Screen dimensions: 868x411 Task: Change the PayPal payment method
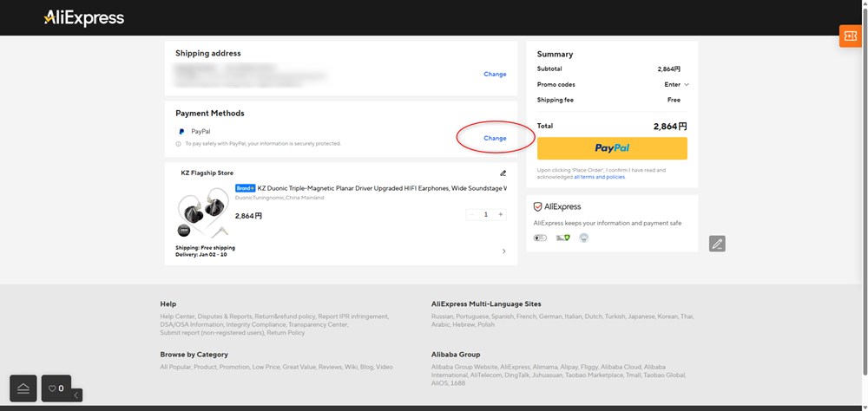495,138
